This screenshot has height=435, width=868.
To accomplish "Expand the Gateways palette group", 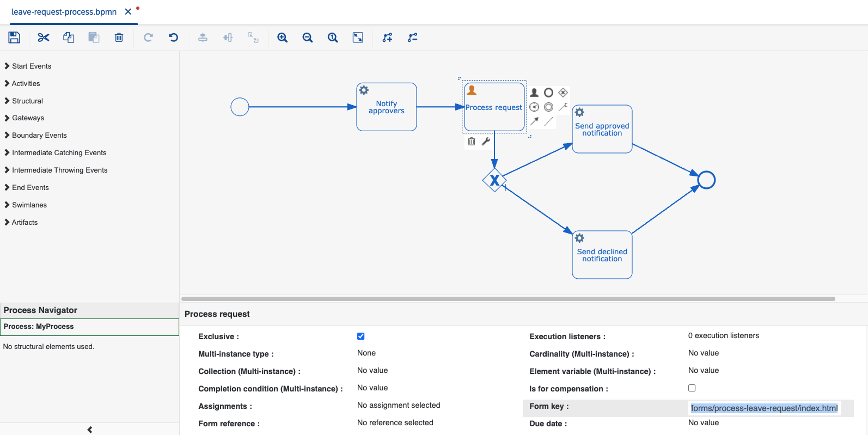I will (x=24, y=118).
